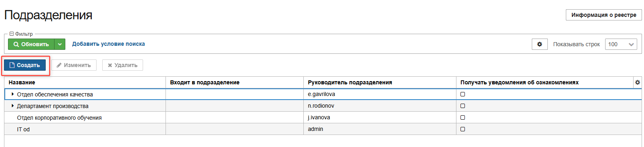The width and height of the screenshot is (644, 147).
Task: Expand the Отдел обеспечения качества row
Action: coord(13,94)
